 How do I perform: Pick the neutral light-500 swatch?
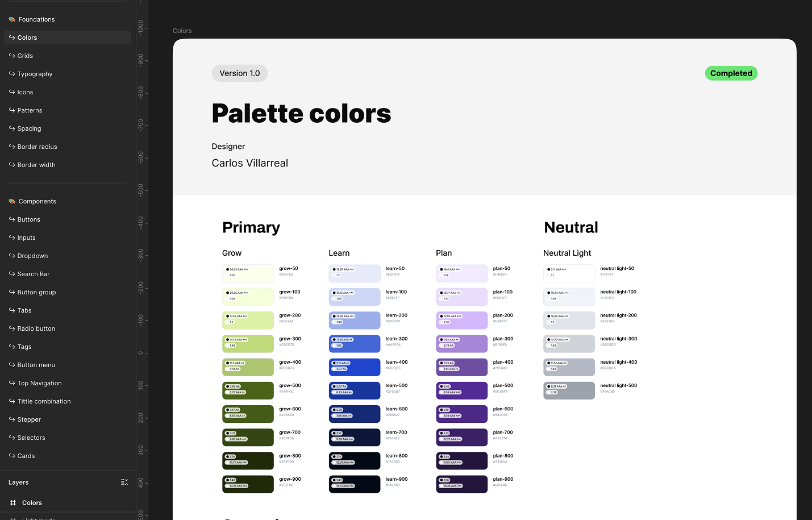point(569,390)
